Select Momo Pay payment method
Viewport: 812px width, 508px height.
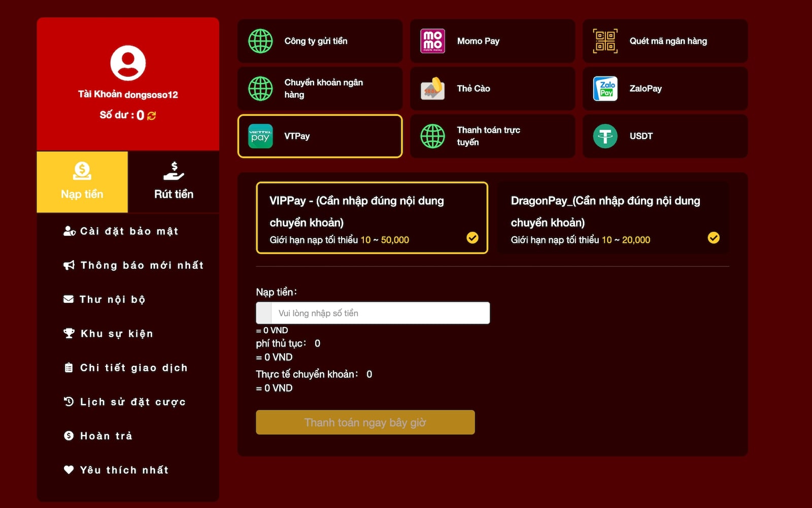point(492,41)
